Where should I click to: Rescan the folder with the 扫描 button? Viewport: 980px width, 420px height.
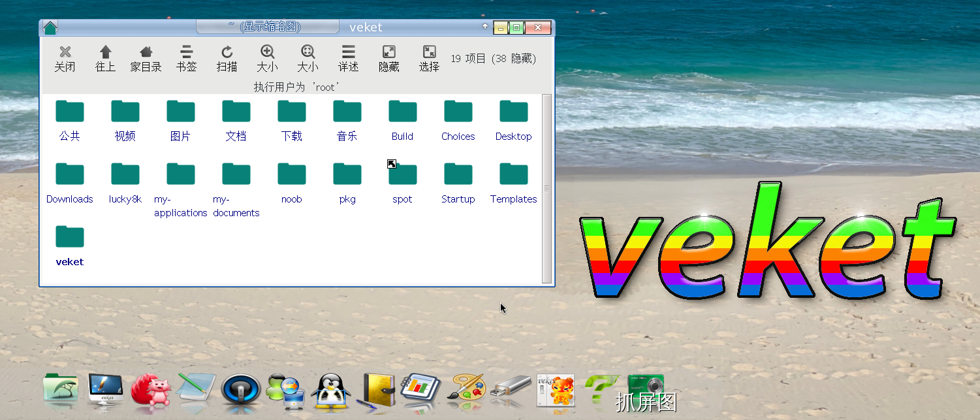(227, 57)
